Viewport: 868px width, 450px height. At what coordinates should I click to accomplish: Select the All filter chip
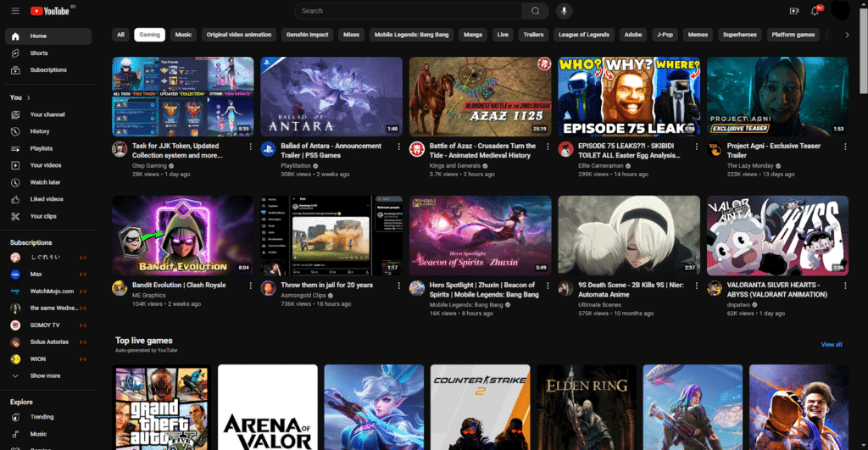(120, 34)
